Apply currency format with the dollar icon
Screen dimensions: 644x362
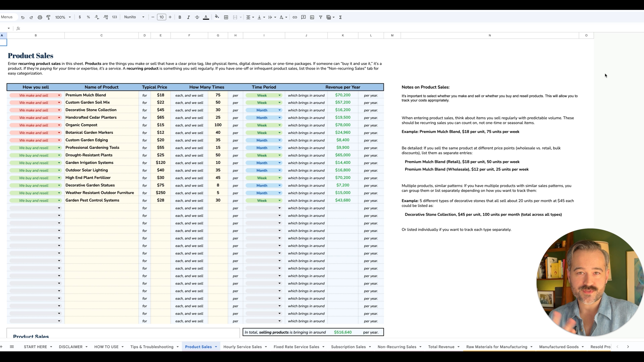pyautogui.click(x=80, y=17)
